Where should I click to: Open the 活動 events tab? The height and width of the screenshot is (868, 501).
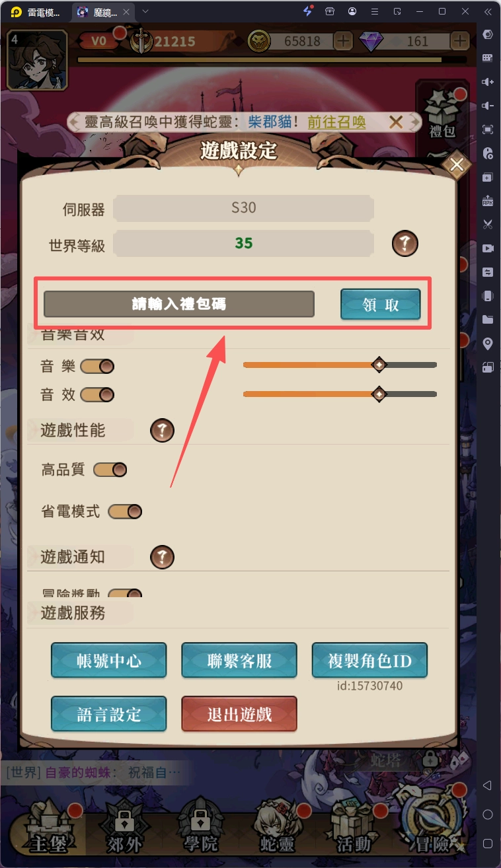(x=353, y=826)
